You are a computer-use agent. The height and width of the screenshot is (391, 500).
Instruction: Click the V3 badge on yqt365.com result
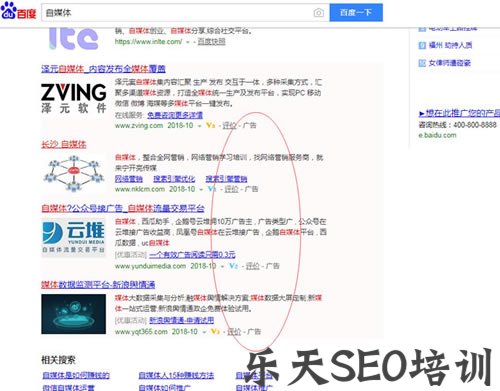coord(215,332)
